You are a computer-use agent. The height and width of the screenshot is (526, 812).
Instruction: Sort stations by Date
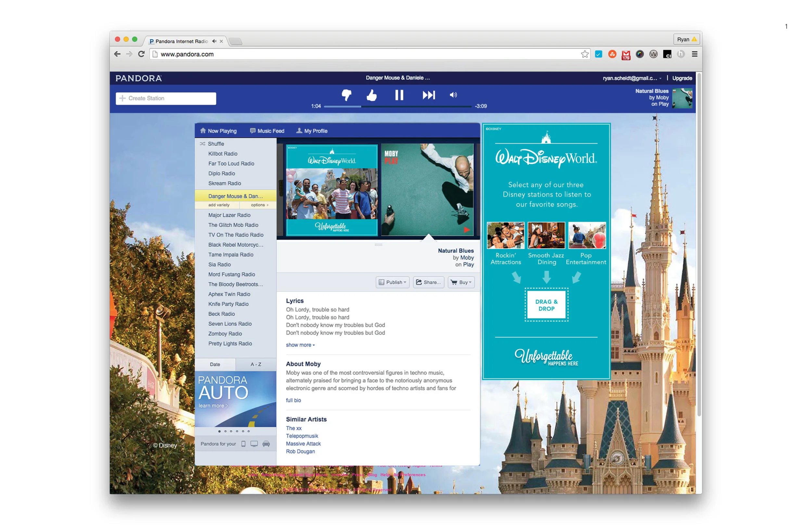coord(215,364)
